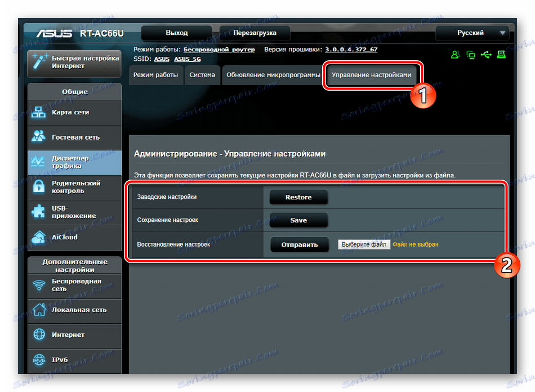Open Интернет menu item
This screenshot has height=392, width=535.
75,335
